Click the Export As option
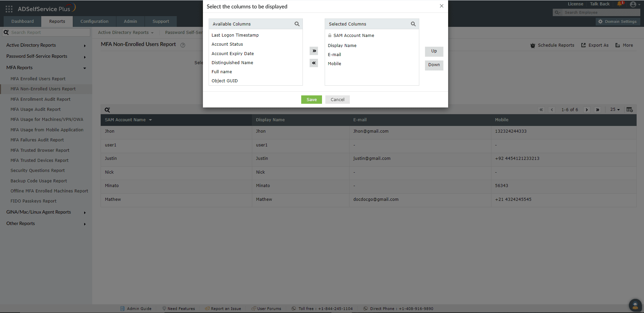 point(595,45)
